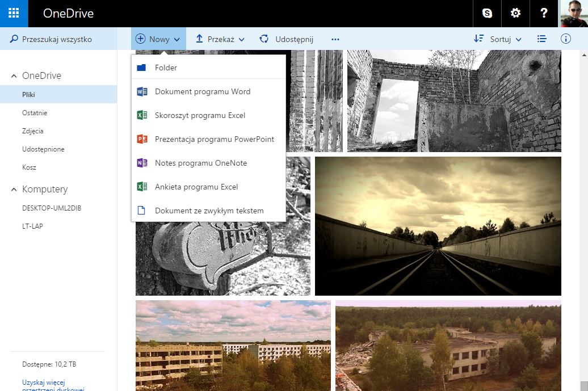Image resolution: width=588 pixels, height=391 pixels.
Task: Open the information details pane icon
Action: [x=565, y=39]
